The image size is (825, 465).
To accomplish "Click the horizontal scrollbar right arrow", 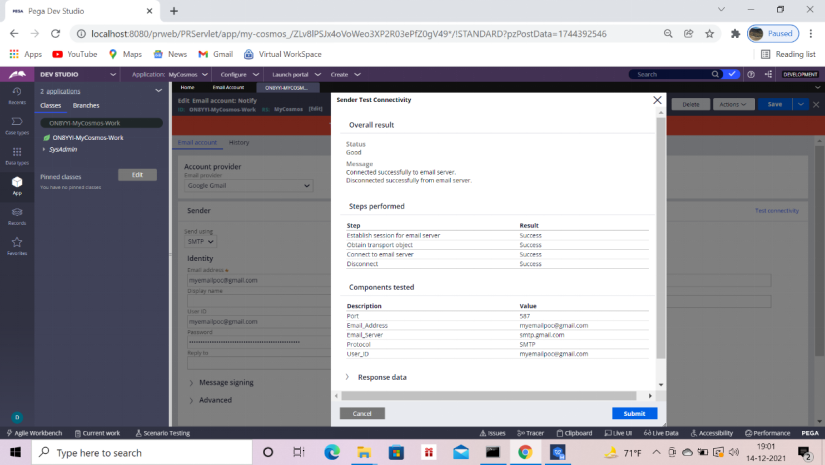I will [650, 396].
